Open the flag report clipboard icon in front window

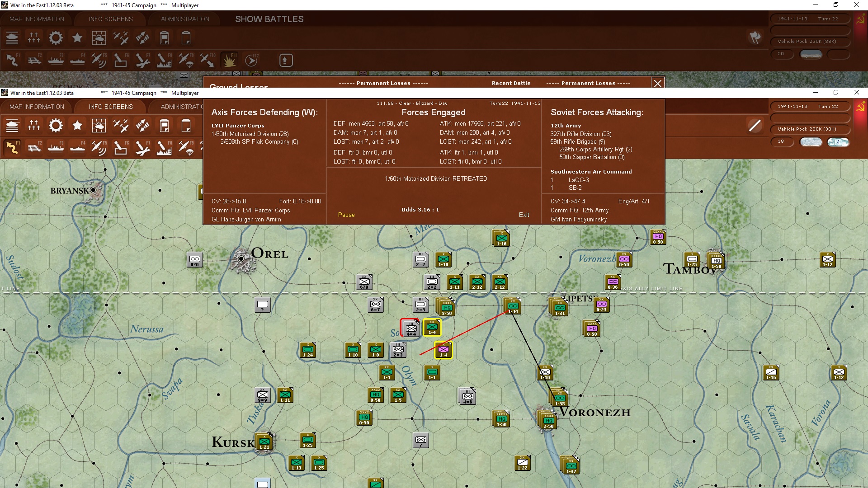164,126
